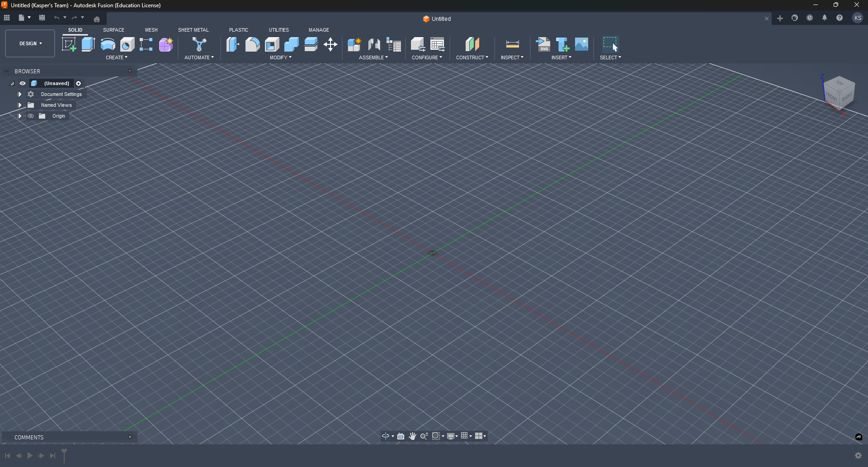Select the Measure tool under Inspect
This screenshot has width=868, height=467.
point(512,44)
